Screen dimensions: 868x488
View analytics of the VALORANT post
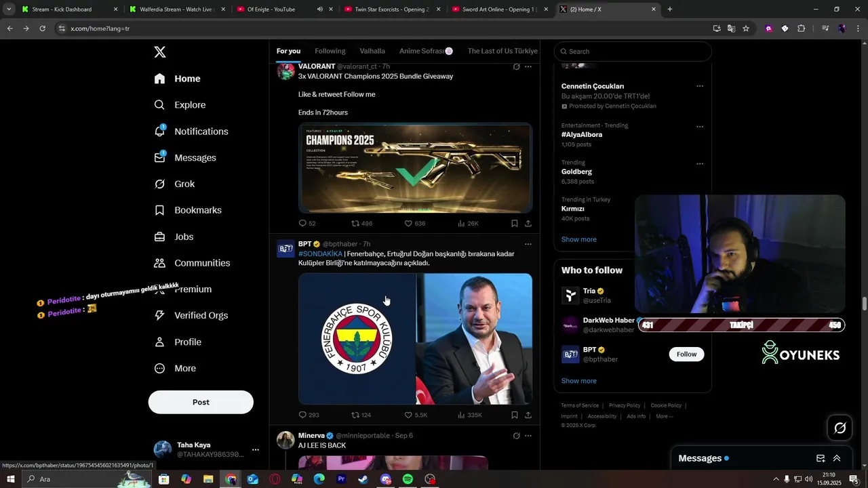pyautogui.click(x=468, y=224)
